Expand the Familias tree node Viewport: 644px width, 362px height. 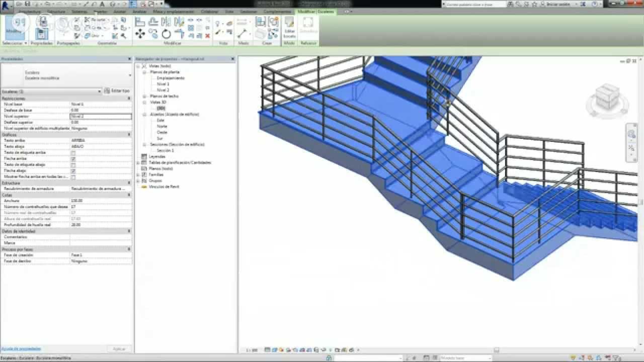[x=138, y=175]
